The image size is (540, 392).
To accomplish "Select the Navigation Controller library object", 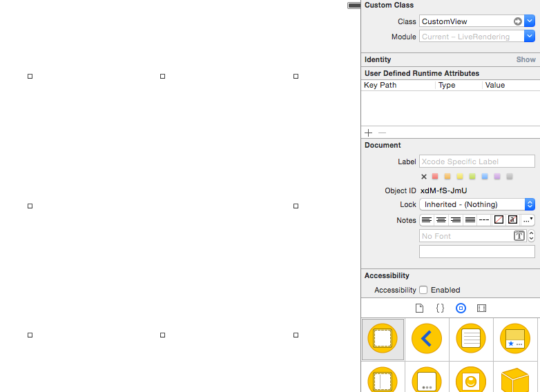I will pos(427,339).
